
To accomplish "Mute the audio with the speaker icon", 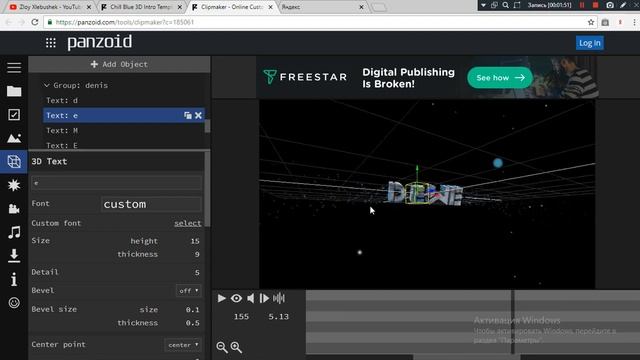I will click(x=251, y=298).
